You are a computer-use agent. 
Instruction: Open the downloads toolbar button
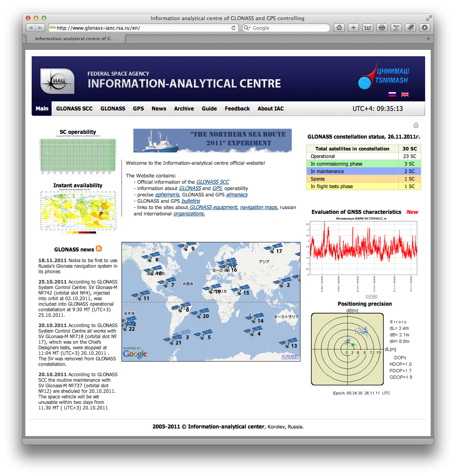click(425, 28)
